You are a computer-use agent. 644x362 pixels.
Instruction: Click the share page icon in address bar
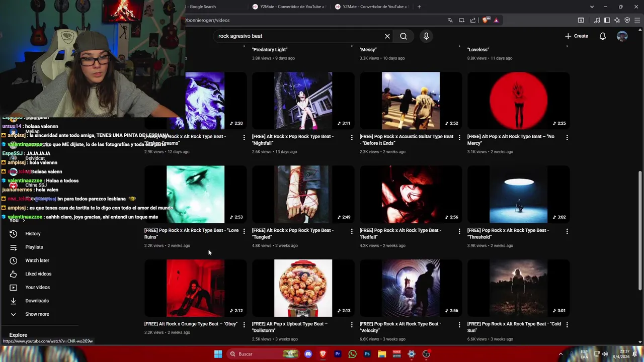473,20
